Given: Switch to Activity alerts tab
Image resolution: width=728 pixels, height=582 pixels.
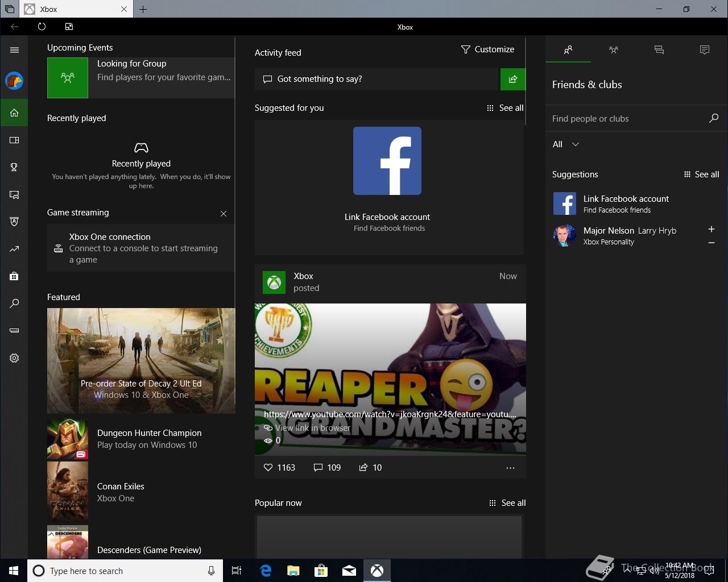Looking at the screenshot, I should 705,50.
